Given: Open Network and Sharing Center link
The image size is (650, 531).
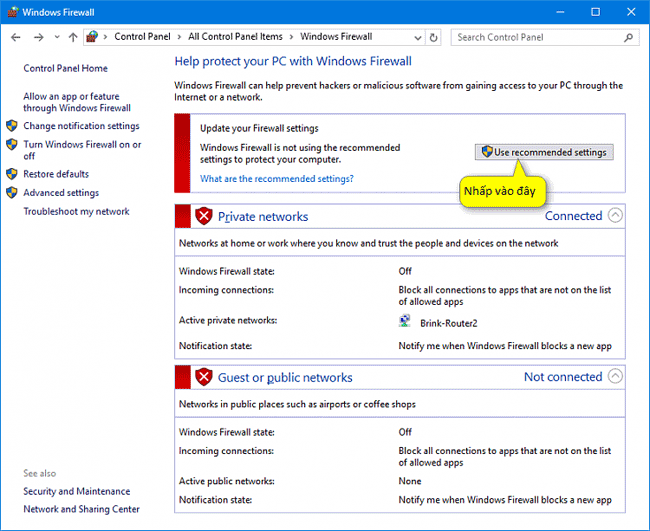Looking at the screenshot, I should point(81,509).
